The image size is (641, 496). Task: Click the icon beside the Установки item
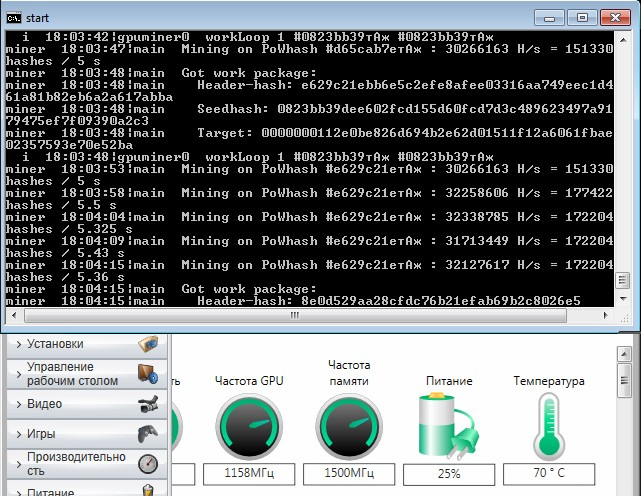click(x=147, y=344)
